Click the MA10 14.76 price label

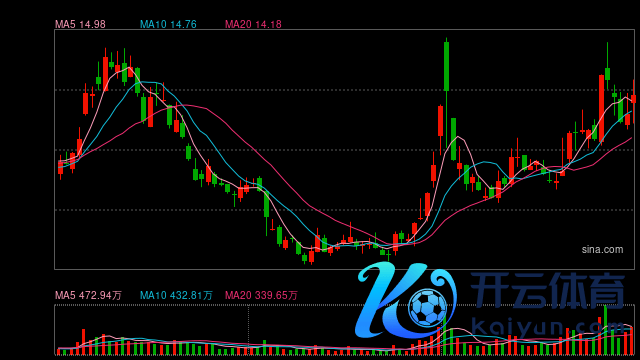(168, 24)
